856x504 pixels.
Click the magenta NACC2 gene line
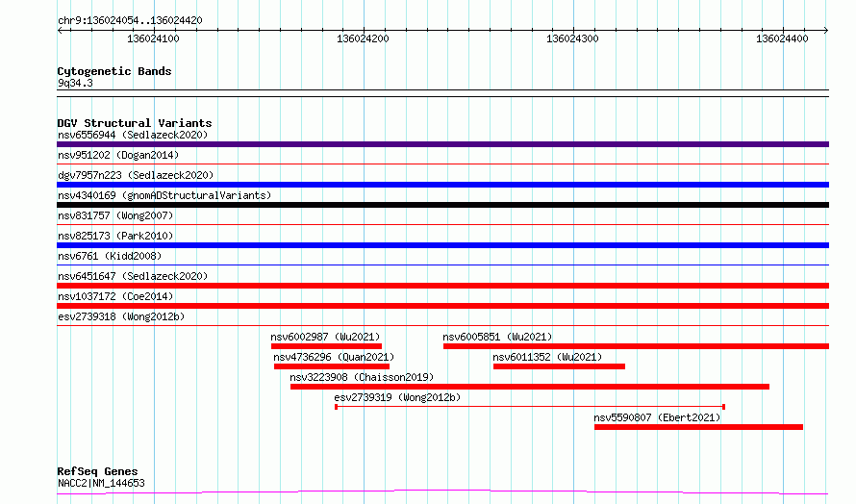pos(442,491)
